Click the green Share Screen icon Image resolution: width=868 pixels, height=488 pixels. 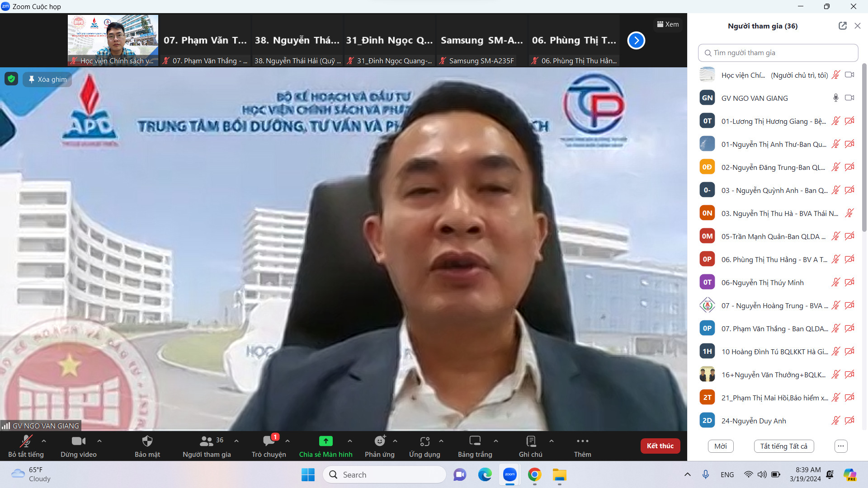pyautogui.click(x=325, y=441)
